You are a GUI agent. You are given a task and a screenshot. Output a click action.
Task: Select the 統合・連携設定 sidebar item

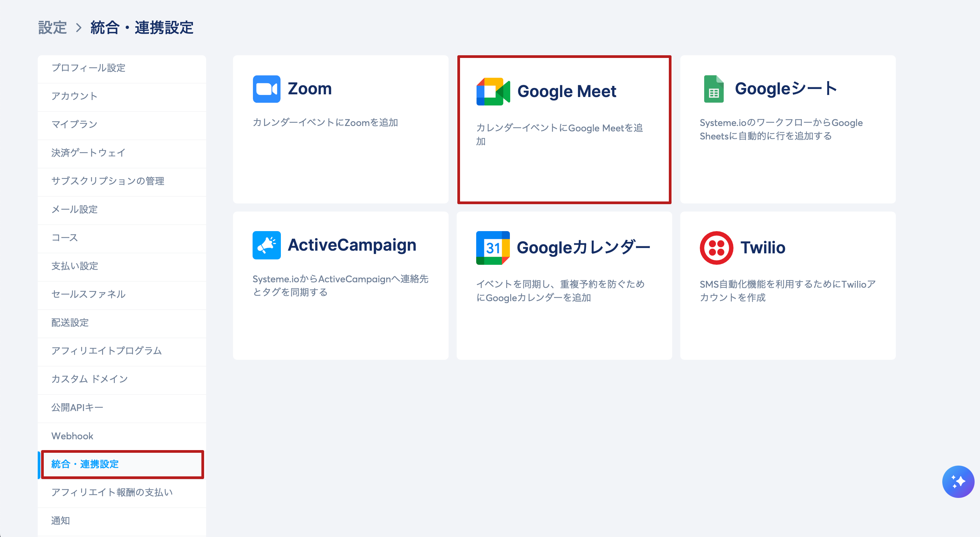85,464
